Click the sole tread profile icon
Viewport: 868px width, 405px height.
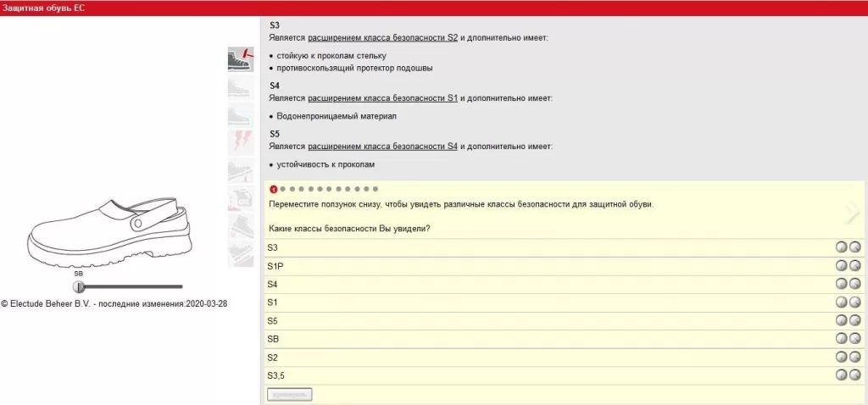[x=241, y=253]
